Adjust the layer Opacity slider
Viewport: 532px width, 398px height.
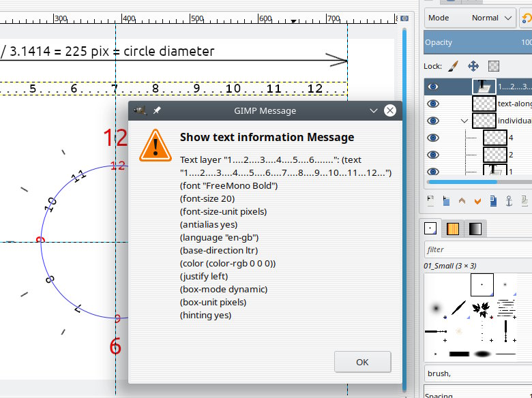click(477, 42)
